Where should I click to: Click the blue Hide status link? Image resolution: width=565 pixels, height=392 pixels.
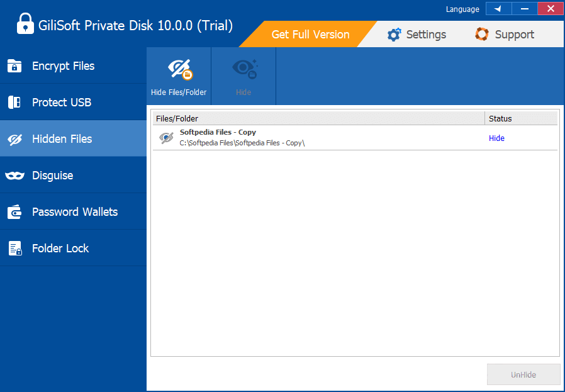pos(496,138)
